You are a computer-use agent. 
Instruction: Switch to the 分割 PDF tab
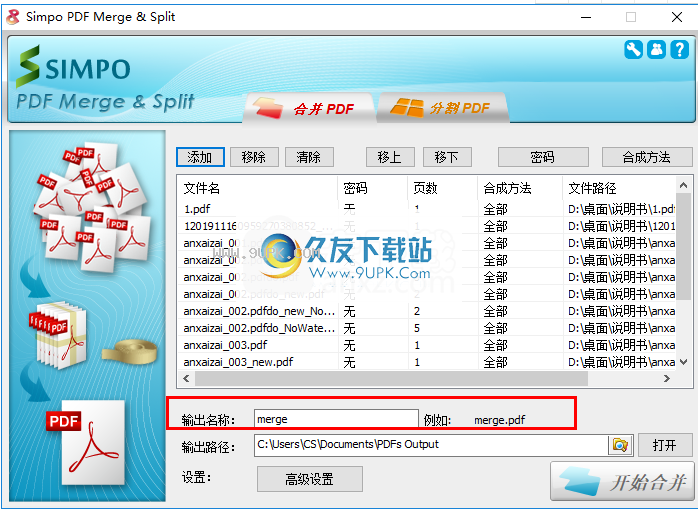(x=443, y=108)
